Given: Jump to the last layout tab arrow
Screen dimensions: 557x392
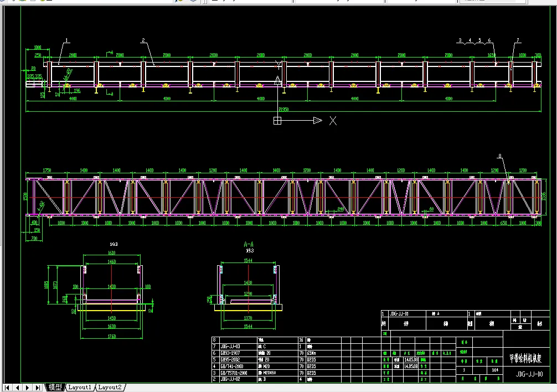Looking at the screenshot, I should [38, 388].
